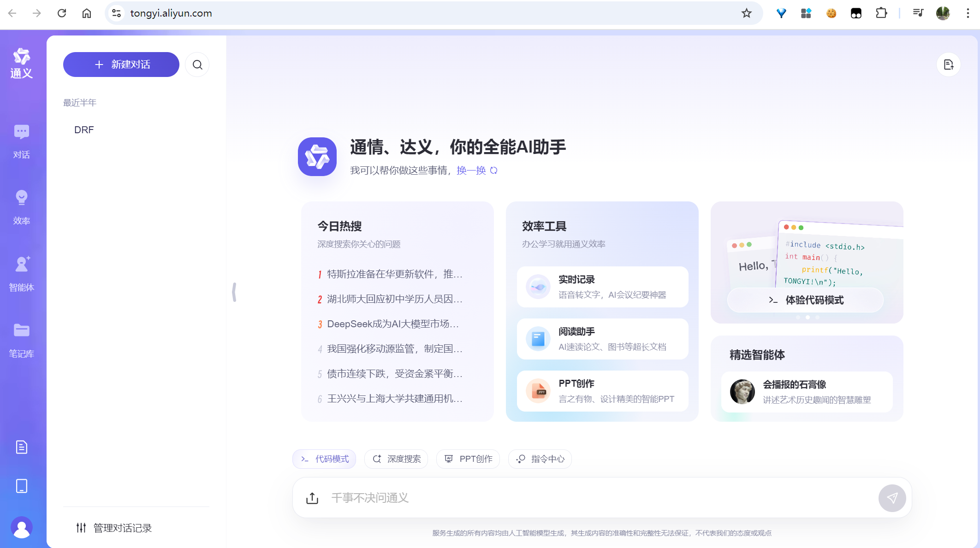This screenshot has height=548, width=980.
Task: Click the upload file icon in input box
Action: pyautogui.click(x=312, y=498)
